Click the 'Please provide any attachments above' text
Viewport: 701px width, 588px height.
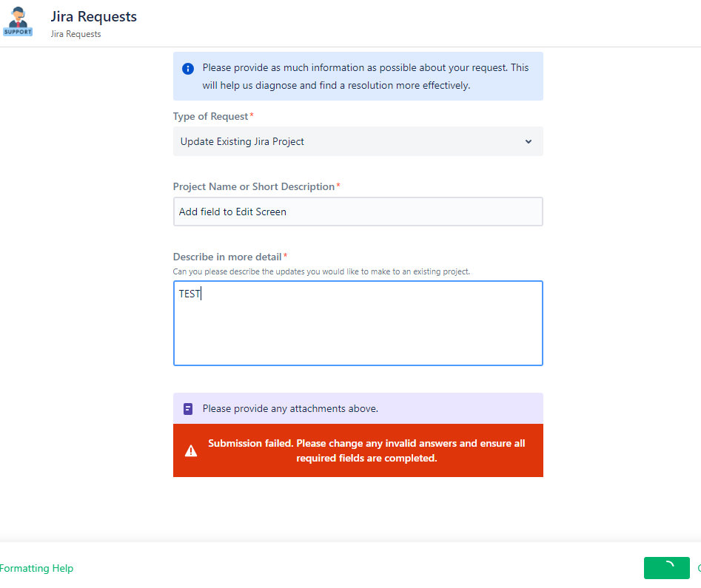290,409
